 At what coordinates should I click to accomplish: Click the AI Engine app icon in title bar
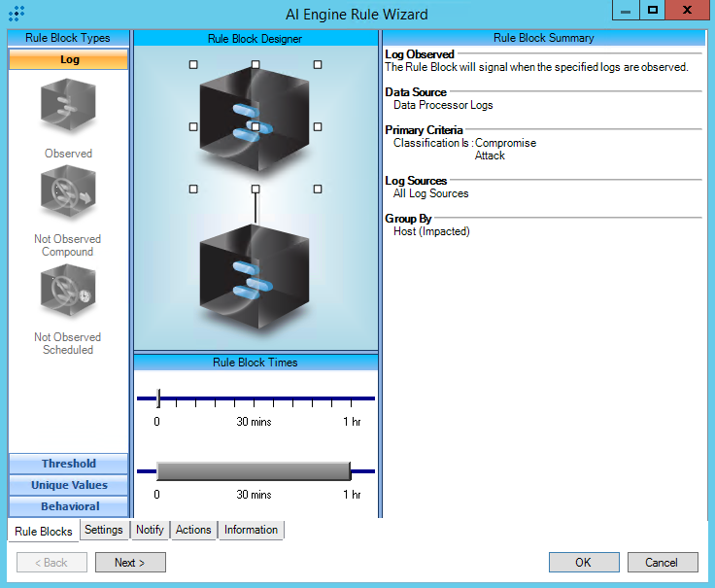click(16, 14)
